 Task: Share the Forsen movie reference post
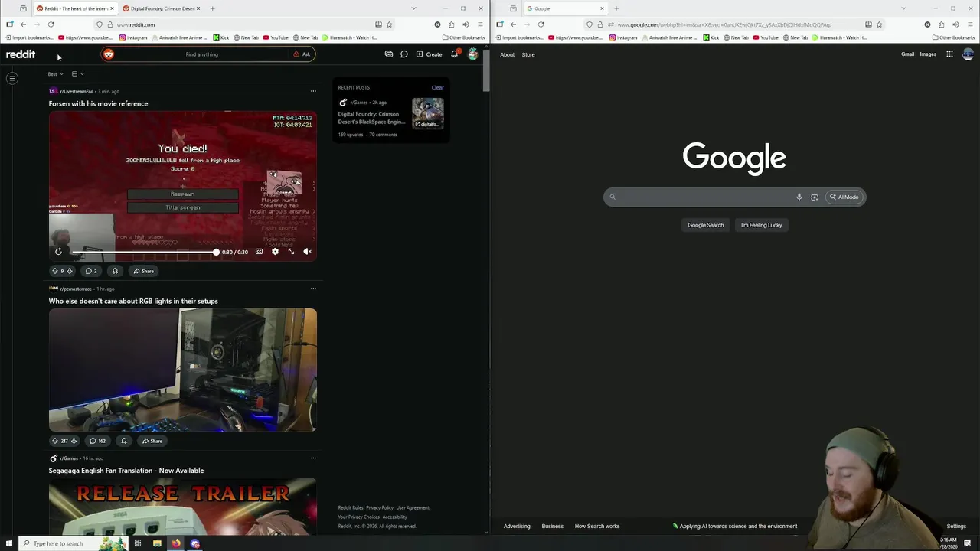click(143, 271)
